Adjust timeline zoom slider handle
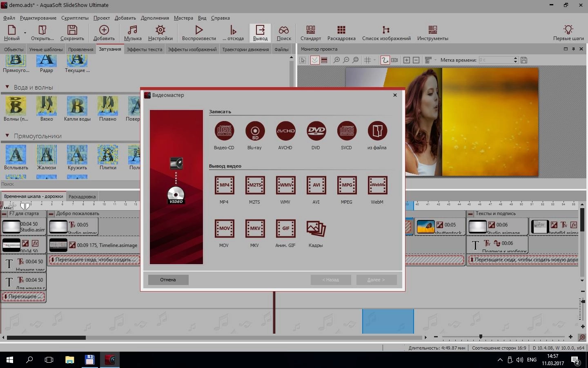The image size is (588, 368). 481,337
